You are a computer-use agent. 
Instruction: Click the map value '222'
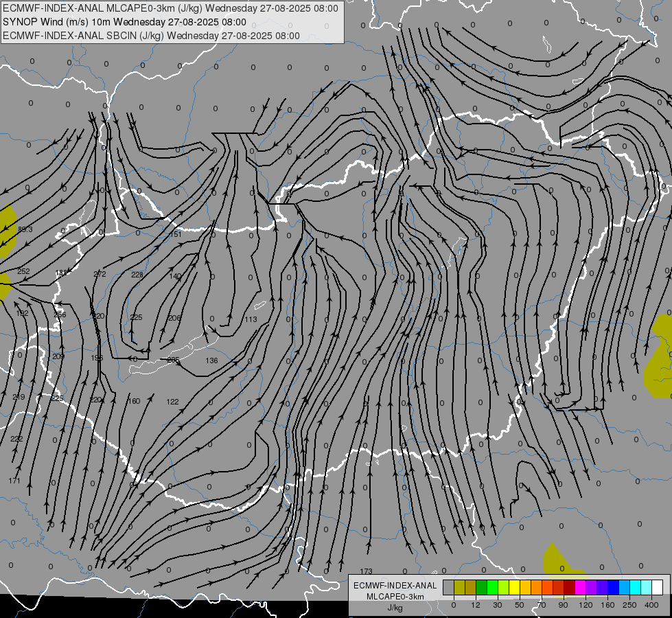(x=16, y=439)
